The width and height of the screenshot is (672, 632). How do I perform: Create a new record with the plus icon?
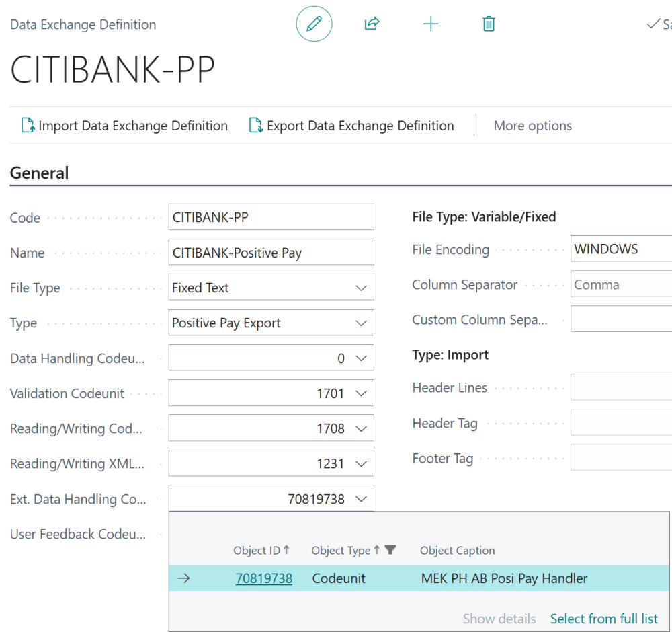pyautogui.click(x=430, y=24)
